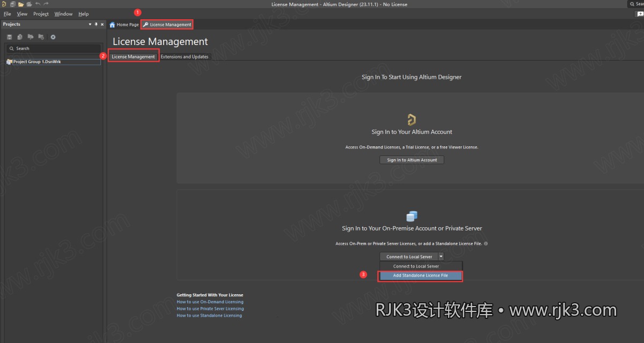Click Sign in to Altium Account button

412,160
